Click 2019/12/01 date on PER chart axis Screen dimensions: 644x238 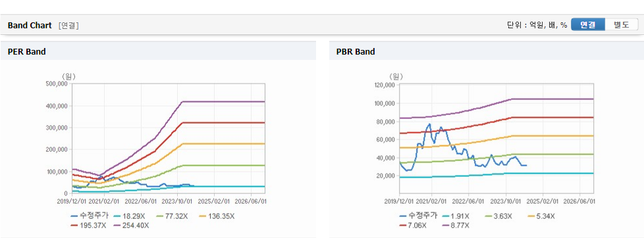point(71,201)
